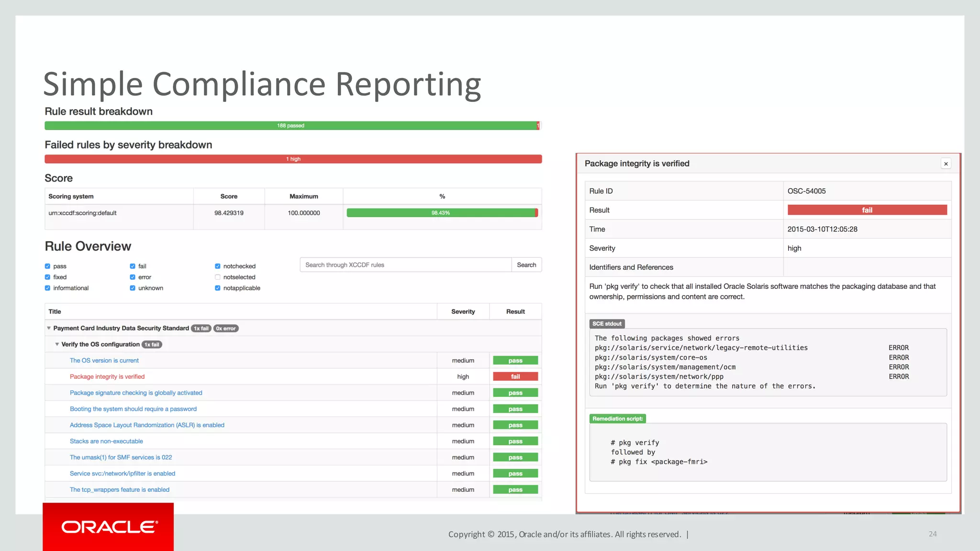
Task: Click the red fail badge in rule table
Action: coord(515,377)
